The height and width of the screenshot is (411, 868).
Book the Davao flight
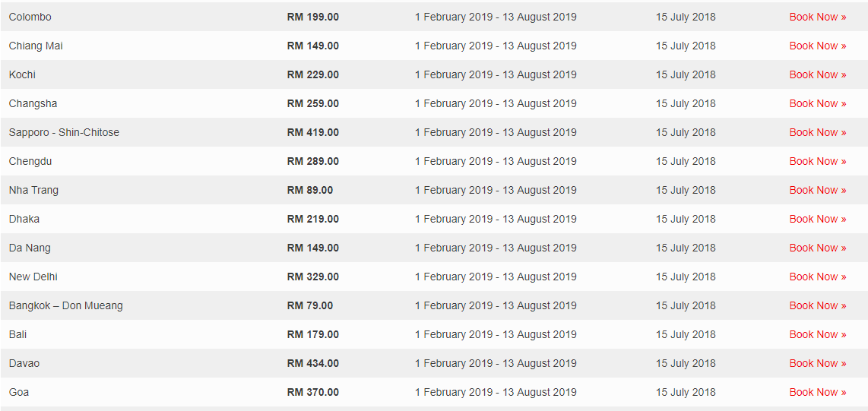[x=817, y=363]
